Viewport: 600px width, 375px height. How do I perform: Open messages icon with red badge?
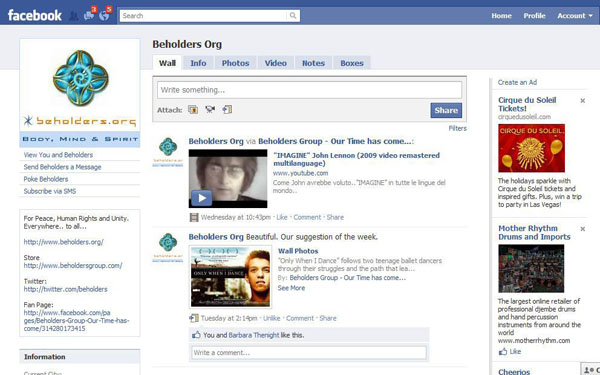coord(89,15)
